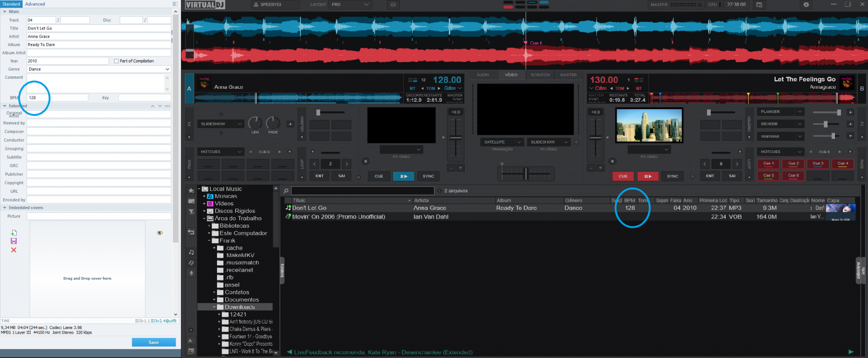
Task: Click deck B SYNC button
Action: coord(672,176)
